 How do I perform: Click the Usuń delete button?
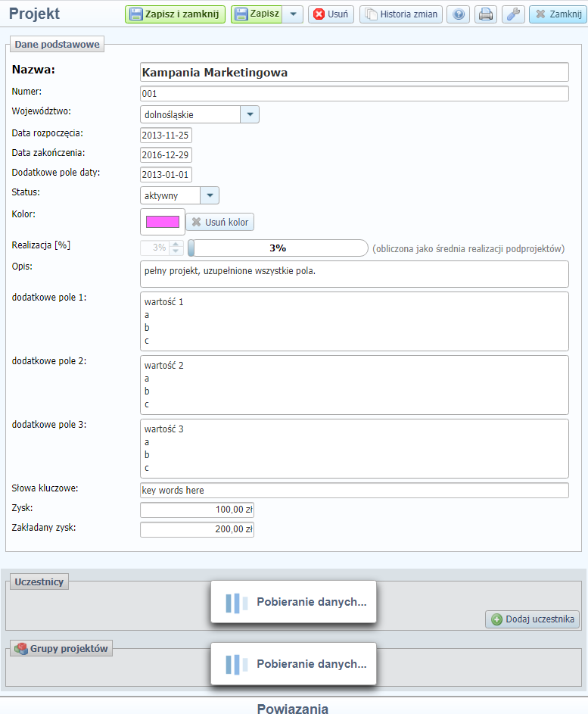(331, 14)
